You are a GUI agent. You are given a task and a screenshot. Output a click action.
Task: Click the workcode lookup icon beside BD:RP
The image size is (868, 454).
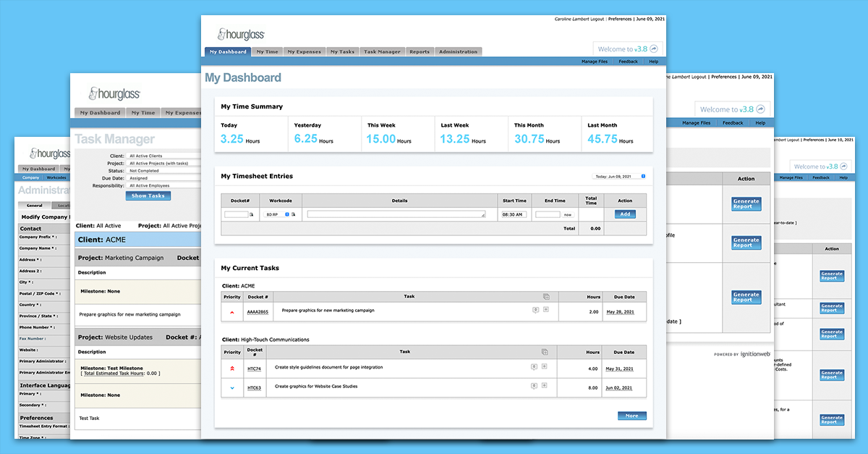[294, 214]
